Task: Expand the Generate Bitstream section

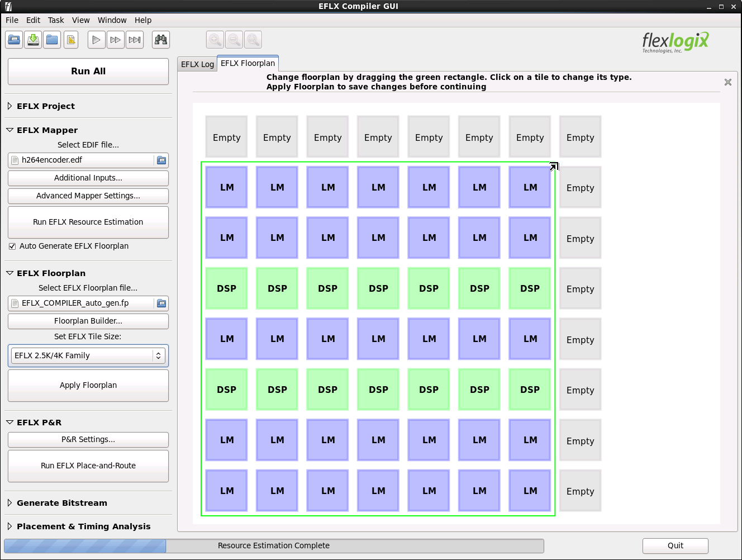Action: coord(9,503)
